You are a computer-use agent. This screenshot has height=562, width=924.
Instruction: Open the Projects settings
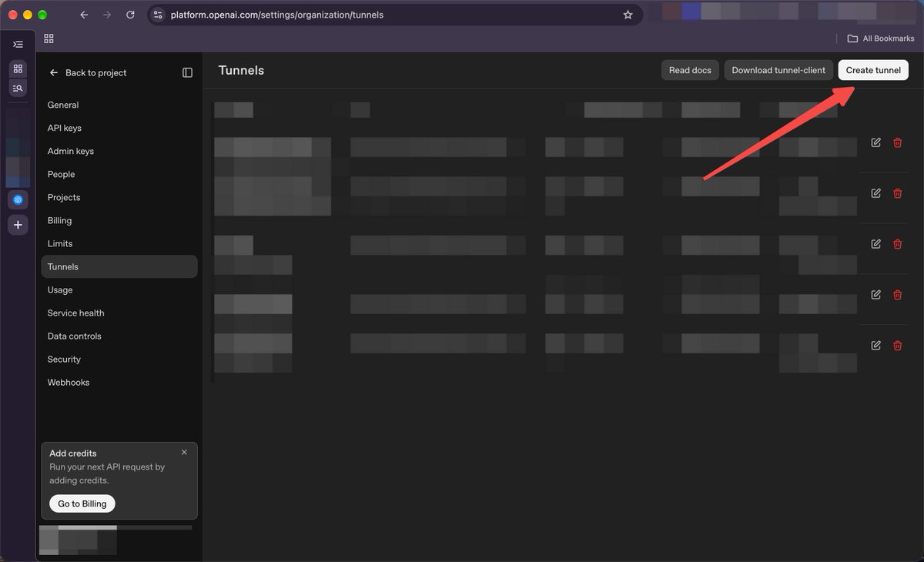tap(119, 197)
